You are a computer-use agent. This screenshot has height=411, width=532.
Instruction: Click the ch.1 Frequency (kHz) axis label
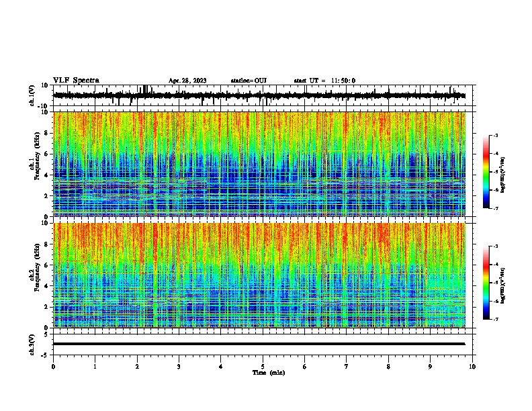tap(34, 156)
